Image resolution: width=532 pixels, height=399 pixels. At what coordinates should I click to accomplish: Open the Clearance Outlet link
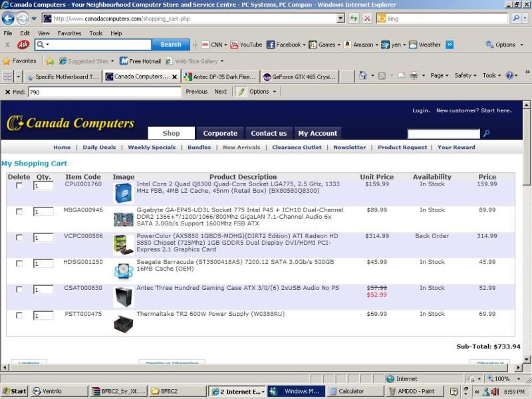(297, 147)
